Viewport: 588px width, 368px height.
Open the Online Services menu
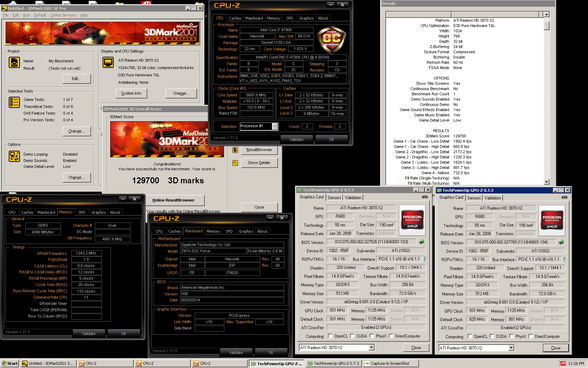point(63,15)
